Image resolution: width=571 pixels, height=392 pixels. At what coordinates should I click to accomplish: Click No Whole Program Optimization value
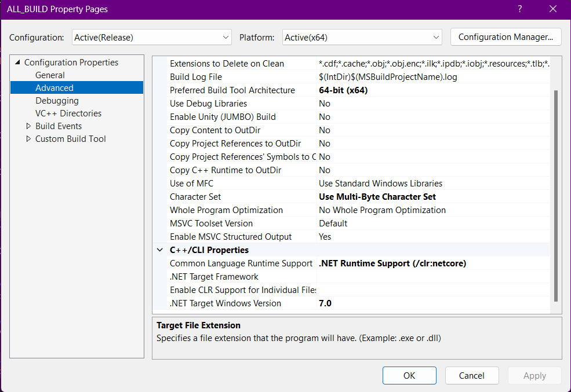pos(382,210)
